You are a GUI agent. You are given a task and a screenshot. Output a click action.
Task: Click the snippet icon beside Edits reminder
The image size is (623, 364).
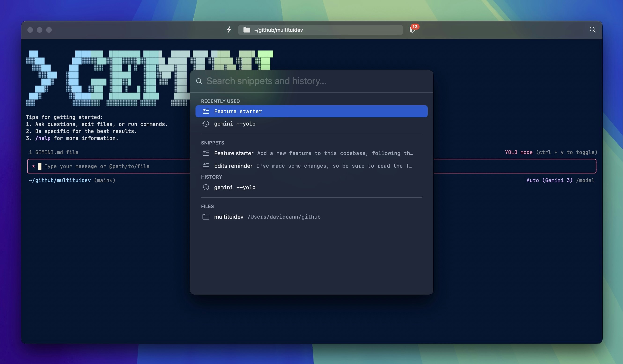[x=206, y=166]
